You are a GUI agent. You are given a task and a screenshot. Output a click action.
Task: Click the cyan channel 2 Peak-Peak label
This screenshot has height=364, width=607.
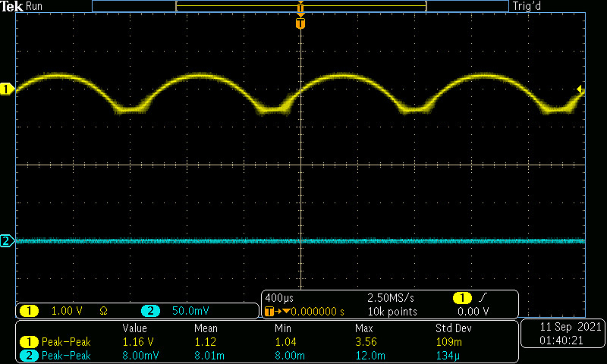66,356
